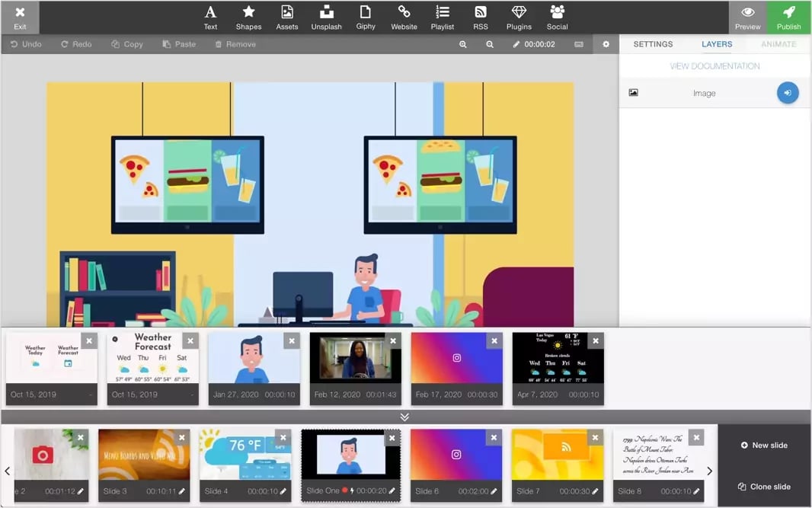Toggle the Image layer blue round button

pos(788,93)
